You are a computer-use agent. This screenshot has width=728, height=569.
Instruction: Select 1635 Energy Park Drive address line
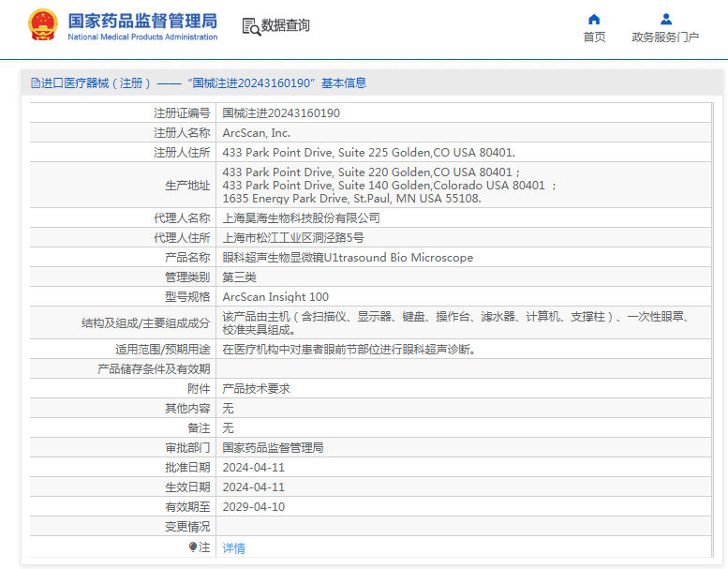[351, 199]
